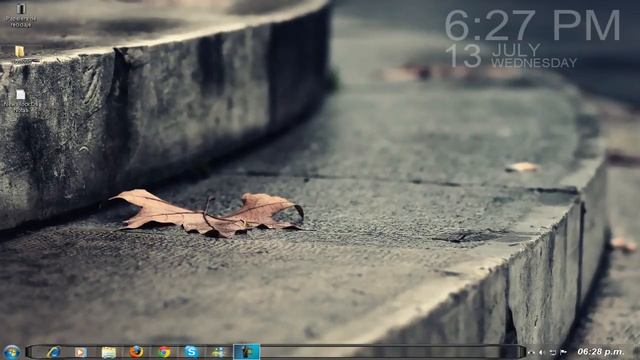
Task: Click the 13 JULY WEDNESDAY date widget
Action: click(x=511, y=56)
